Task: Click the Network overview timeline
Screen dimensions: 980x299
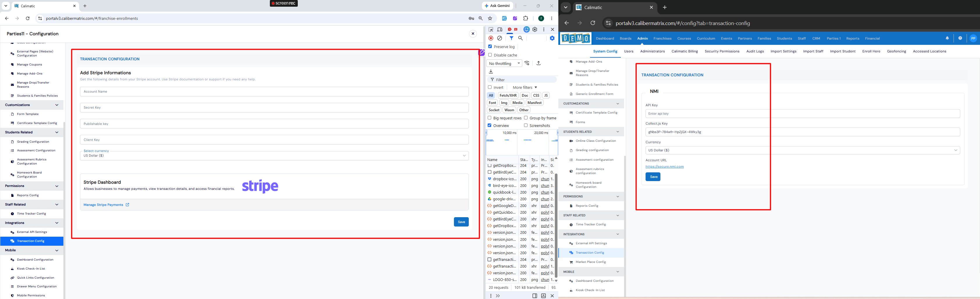Action: pos(522,142)
